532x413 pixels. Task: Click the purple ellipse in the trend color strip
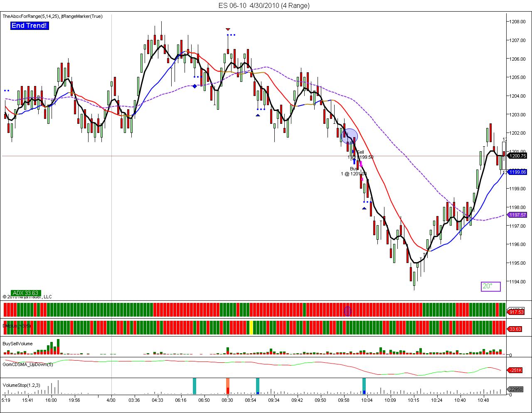tap(348, 310)
